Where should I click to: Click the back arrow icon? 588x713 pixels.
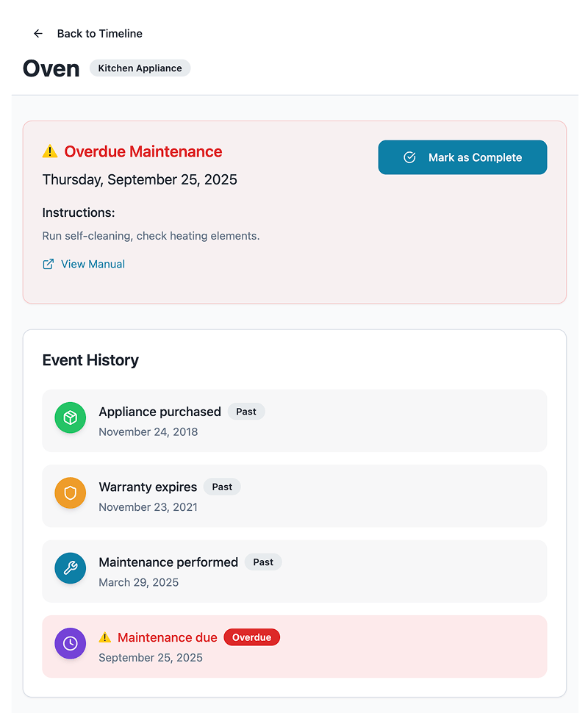tap(38, 34)
